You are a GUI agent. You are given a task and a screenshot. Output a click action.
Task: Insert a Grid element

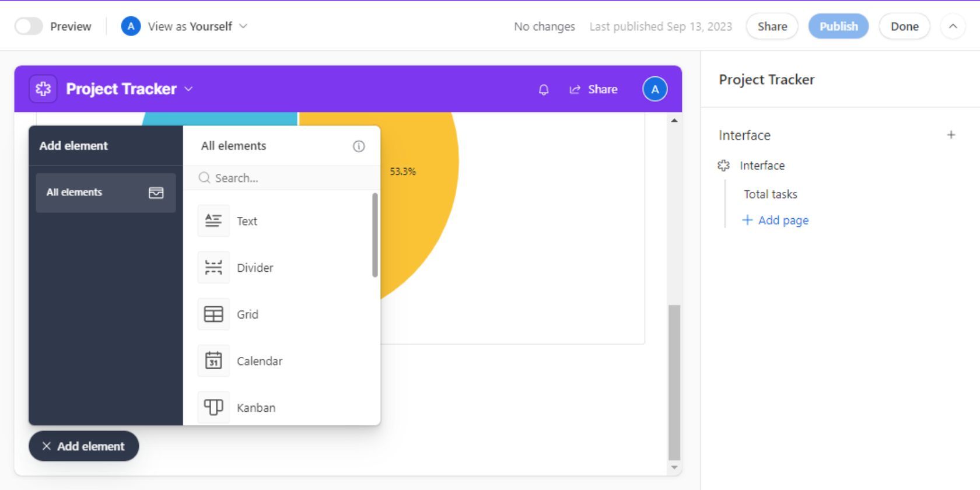pos(247,314)
